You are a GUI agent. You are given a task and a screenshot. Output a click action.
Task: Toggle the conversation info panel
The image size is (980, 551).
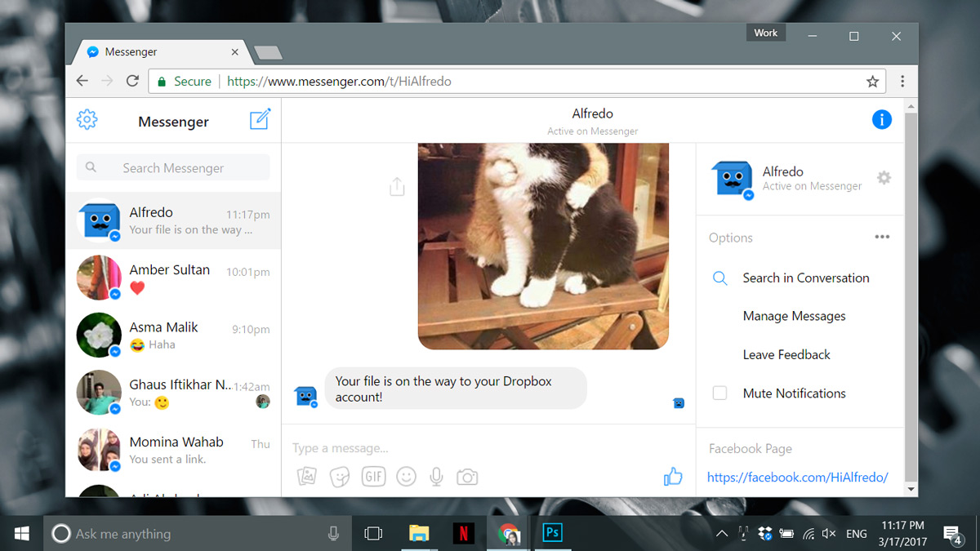click(x=882, y=120)
